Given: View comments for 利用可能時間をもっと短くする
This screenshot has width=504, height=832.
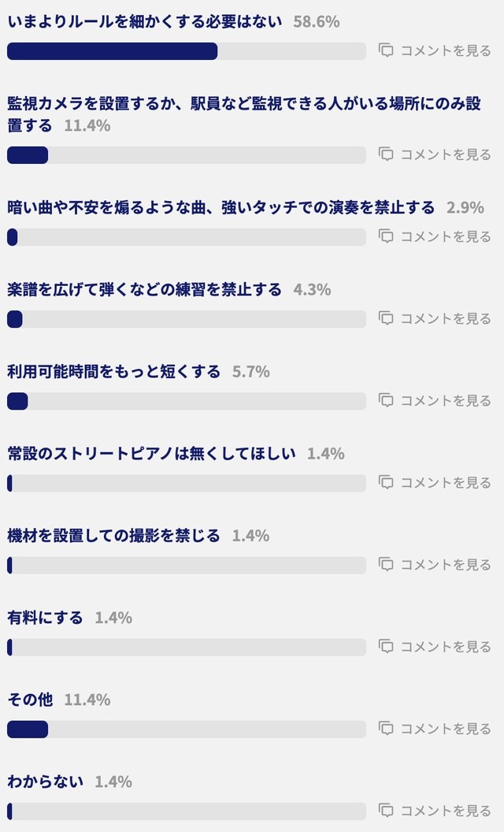Looking at the screenshot, I should point(438,400).
